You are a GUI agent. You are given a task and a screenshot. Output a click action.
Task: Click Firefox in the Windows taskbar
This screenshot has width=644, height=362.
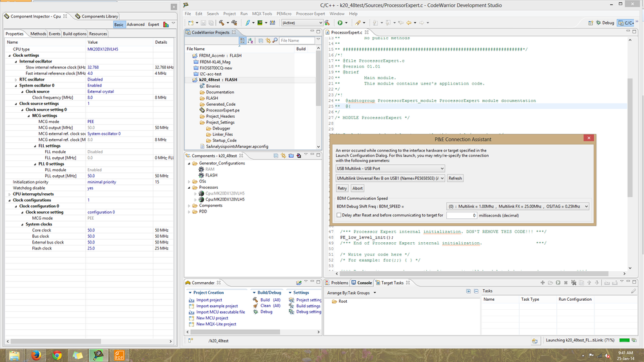36,356
